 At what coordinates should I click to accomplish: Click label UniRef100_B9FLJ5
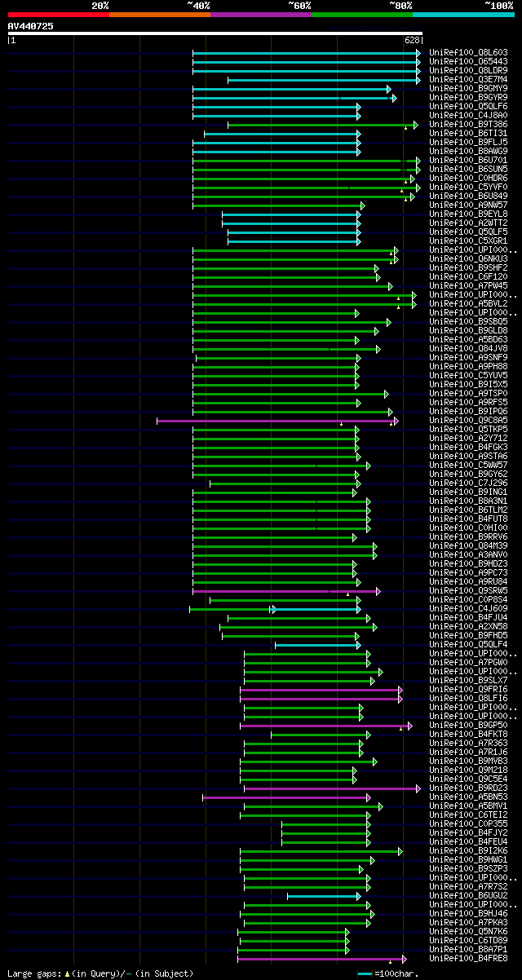click(467, 142)
